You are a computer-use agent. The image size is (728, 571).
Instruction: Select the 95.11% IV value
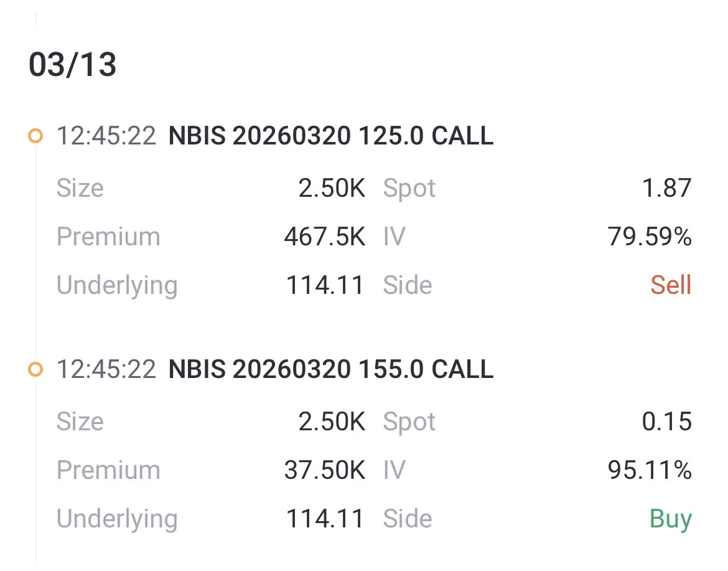649,470
